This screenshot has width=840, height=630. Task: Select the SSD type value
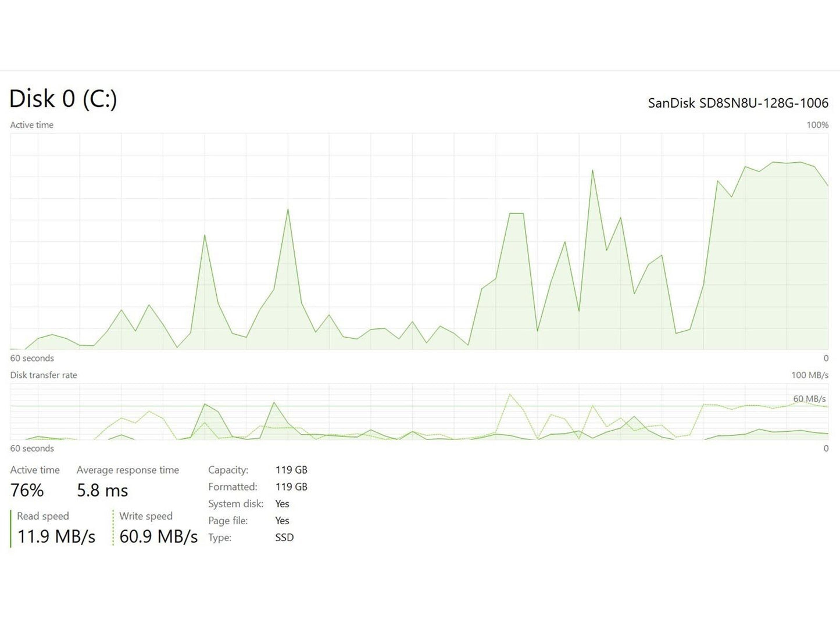(284, 538)
